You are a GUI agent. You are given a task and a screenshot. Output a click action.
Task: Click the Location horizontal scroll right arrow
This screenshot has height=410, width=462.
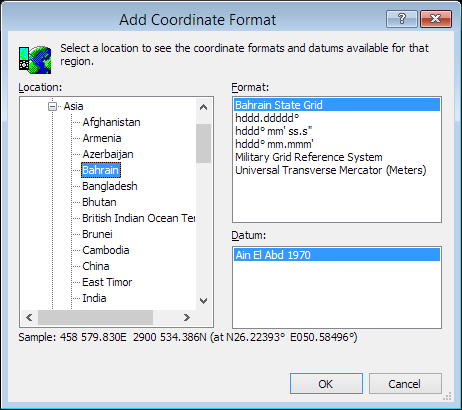click(x=187, y=317)
